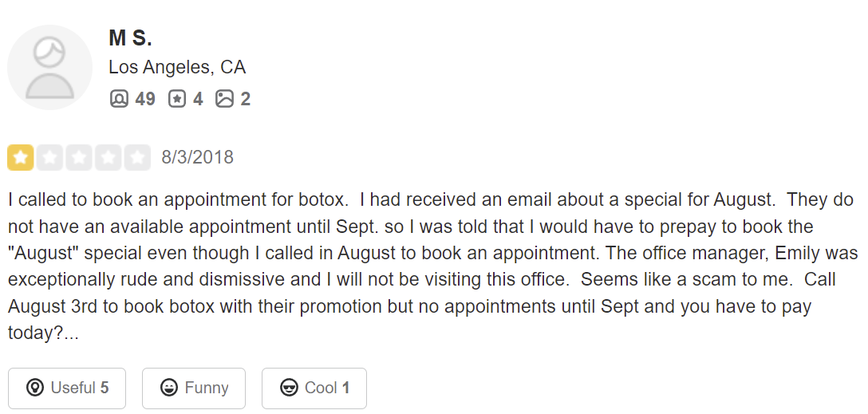Screen dimensions: 868x414
Task: Select the second rating star
Action: pos(49,157)
